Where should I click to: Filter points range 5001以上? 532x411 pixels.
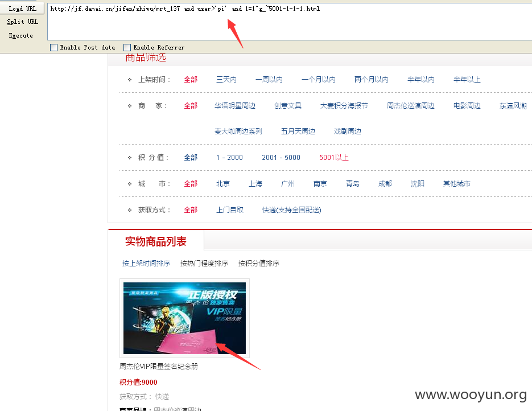pos(334,158)
